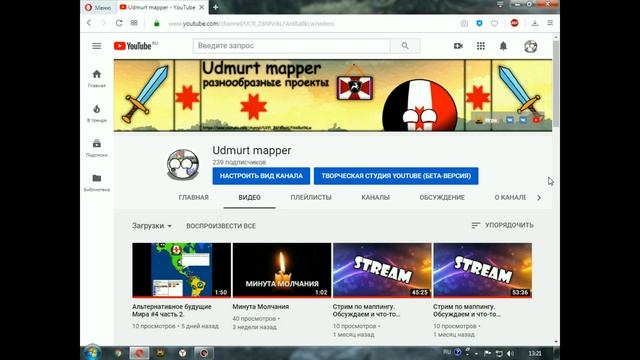Click the Yandex browser taskbar icon

click(182, 353)
